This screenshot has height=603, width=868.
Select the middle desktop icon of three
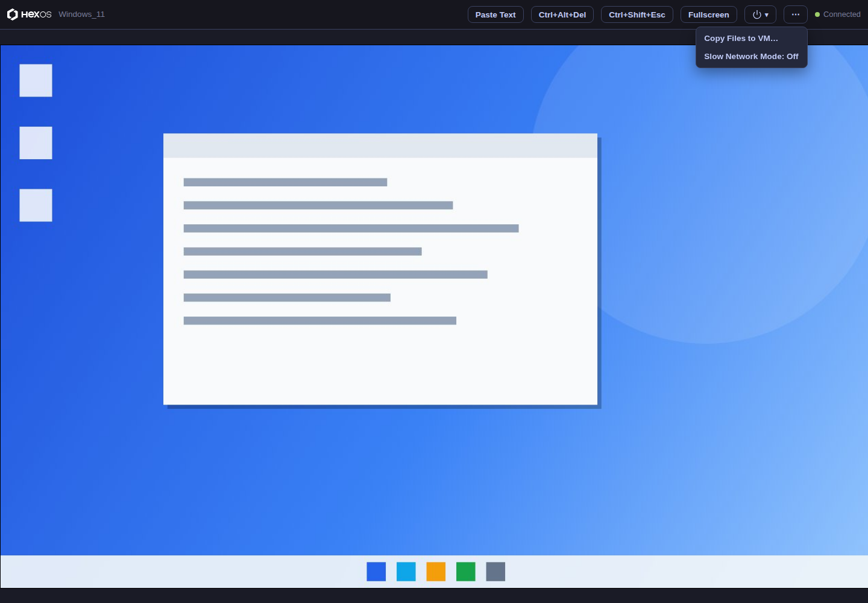point(36,143)
